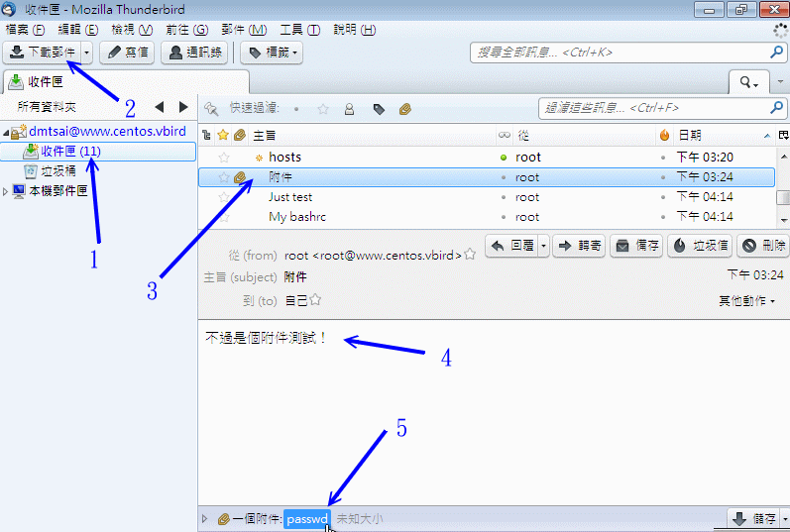Toggle the starred filter in quick filter bar
The image size is (790, 532).
pyautogui.click(x=323, y=109)
